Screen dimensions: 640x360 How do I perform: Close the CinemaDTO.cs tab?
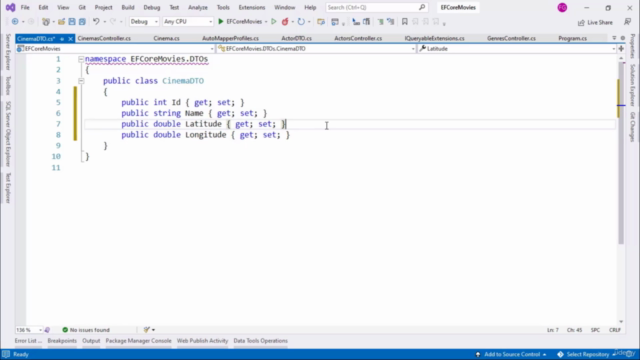click(x=71, y=39)
